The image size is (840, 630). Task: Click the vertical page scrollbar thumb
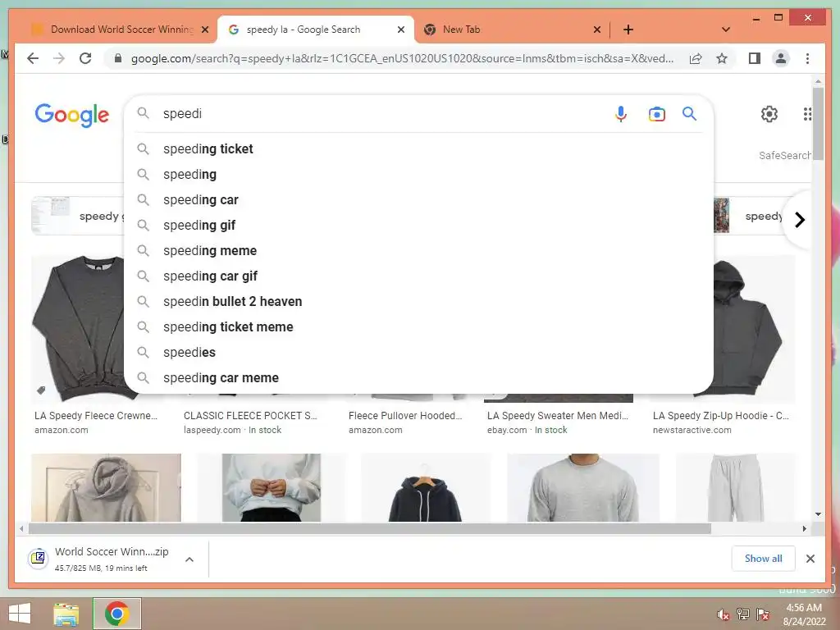click(818, 123)
